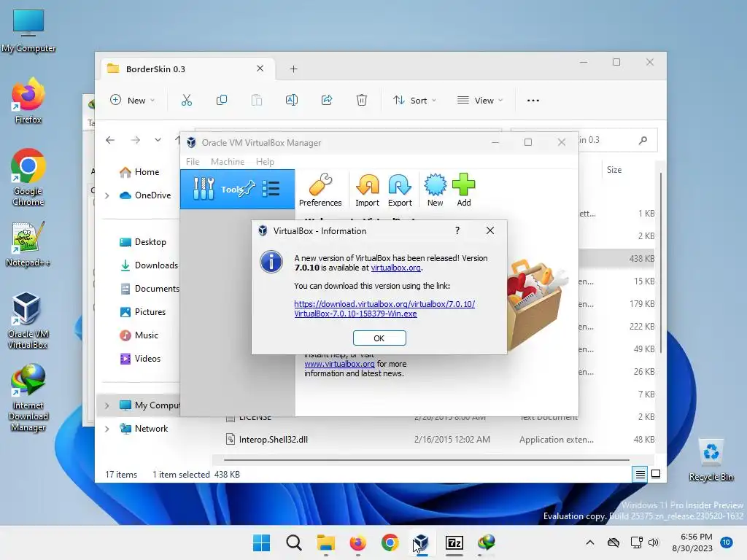Image resolution: width=747 pixels, height=560 pixels.
Task: Add a new tab in File Explorer
Action: tap(293, 69)
